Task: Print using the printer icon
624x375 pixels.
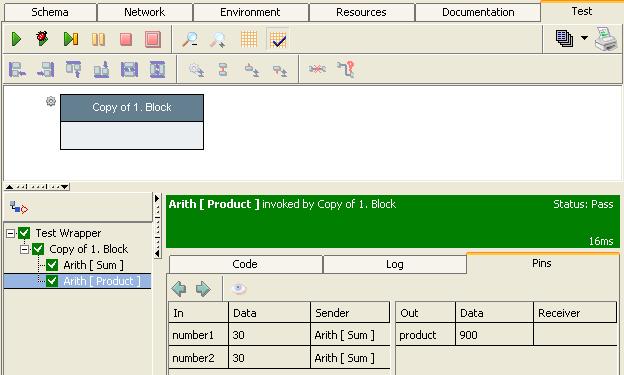Action: 606,39
